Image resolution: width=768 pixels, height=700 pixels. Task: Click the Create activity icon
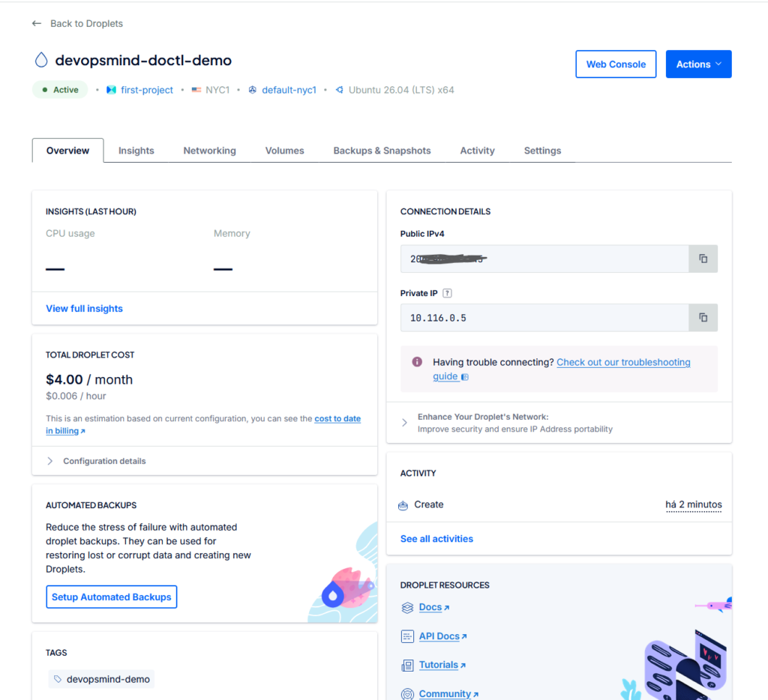point(403,505)
